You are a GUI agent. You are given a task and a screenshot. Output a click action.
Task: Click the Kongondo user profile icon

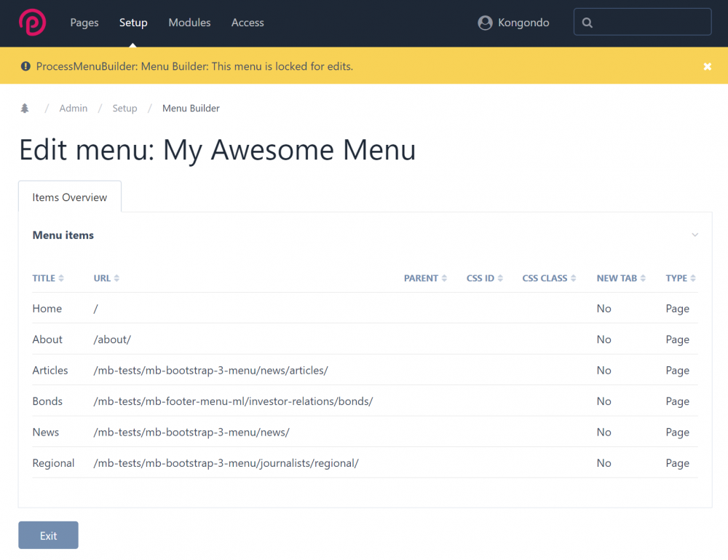tap(485, 23)
